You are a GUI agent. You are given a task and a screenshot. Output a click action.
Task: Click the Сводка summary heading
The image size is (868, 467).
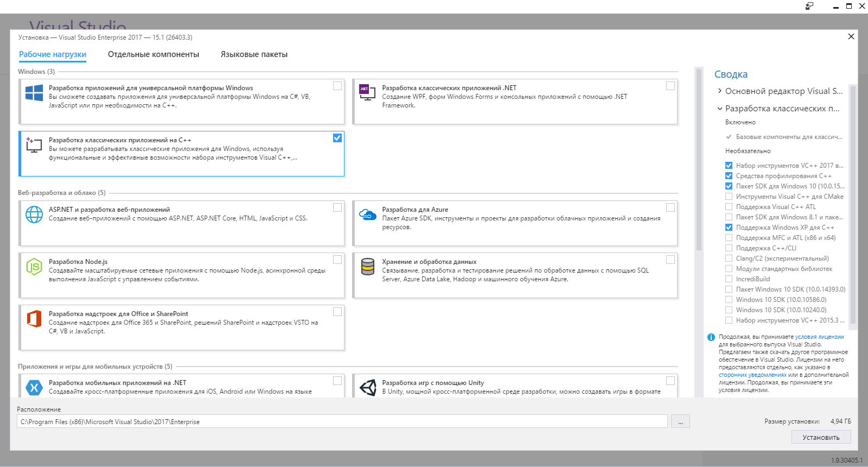731,74
